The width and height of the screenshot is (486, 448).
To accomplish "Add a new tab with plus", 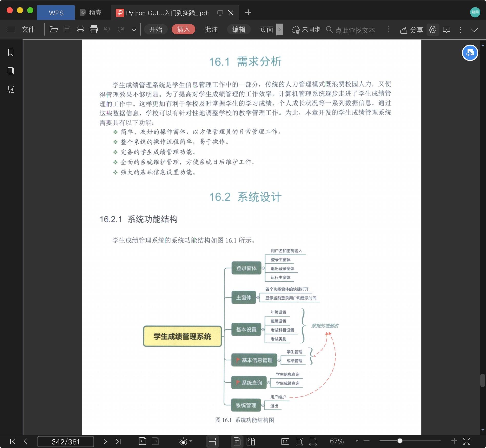I will pyautogui.click(x=248, y=12).
